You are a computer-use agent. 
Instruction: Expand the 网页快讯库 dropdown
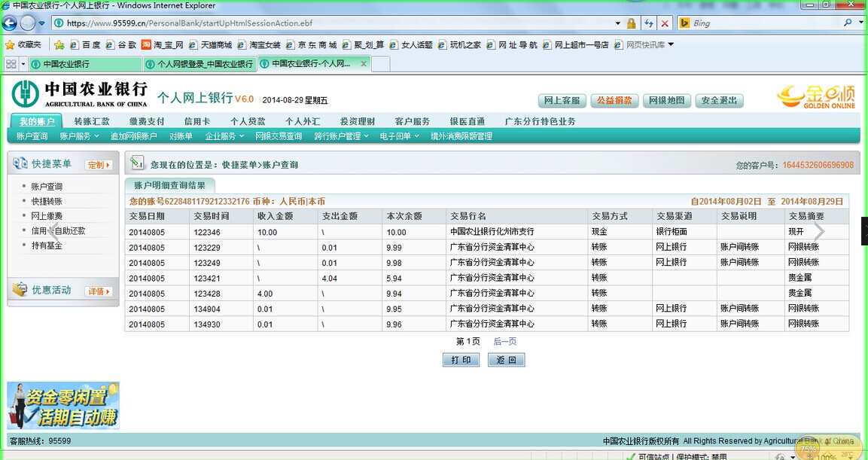point(672,44)
